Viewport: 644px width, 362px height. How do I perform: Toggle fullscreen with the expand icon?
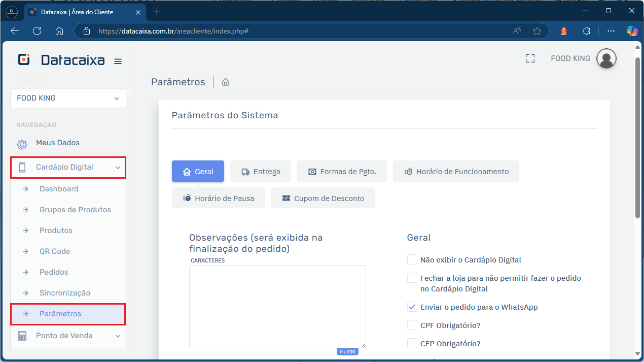(x=530, y=58)
